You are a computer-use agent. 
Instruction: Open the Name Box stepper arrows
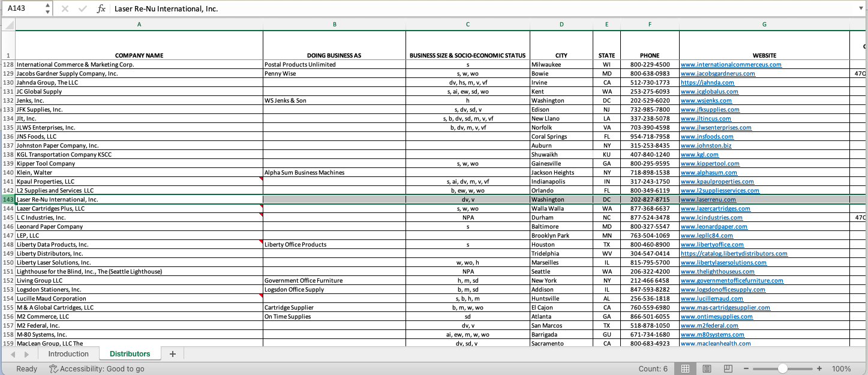[48, 8]
